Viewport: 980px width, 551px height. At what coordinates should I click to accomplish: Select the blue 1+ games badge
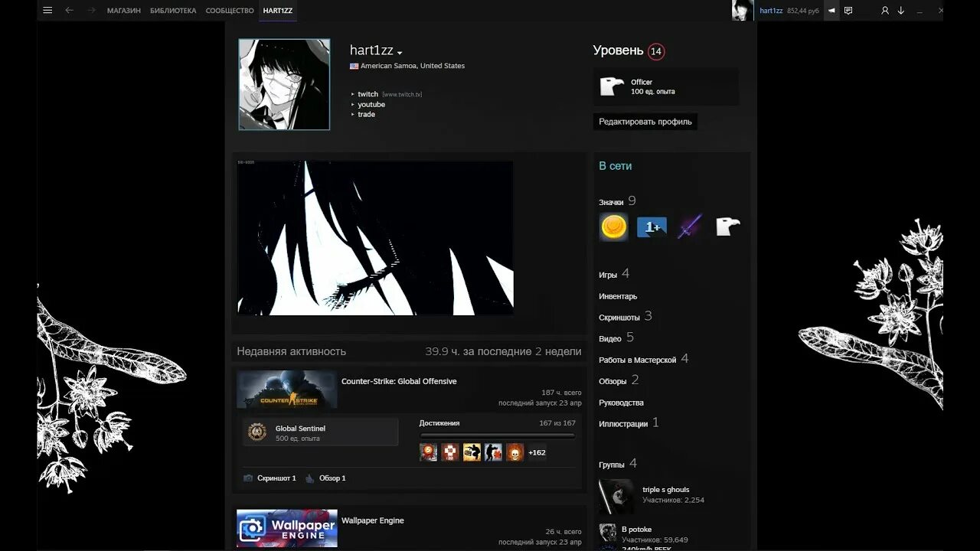tap(652, 227)
